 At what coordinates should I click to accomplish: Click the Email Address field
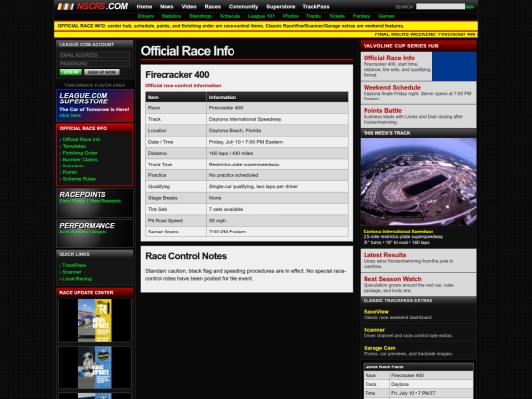click(95, 55)
